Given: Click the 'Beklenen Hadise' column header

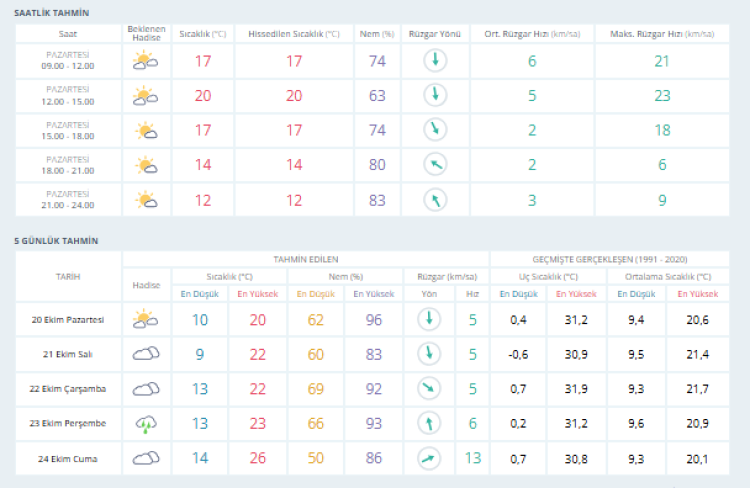Looking at the screenshot, I should [146, 34].
